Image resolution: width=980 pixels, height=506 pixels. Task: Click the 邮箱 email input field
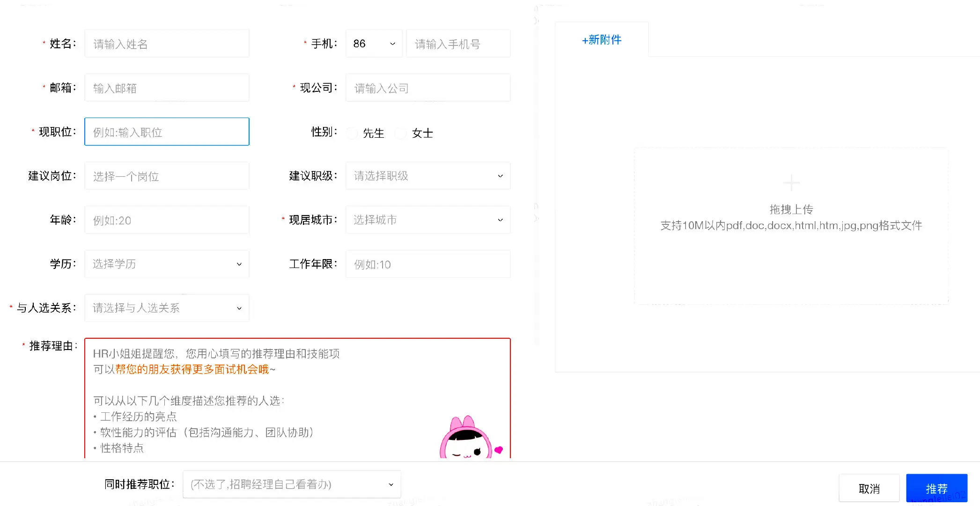tap(167, 88)
